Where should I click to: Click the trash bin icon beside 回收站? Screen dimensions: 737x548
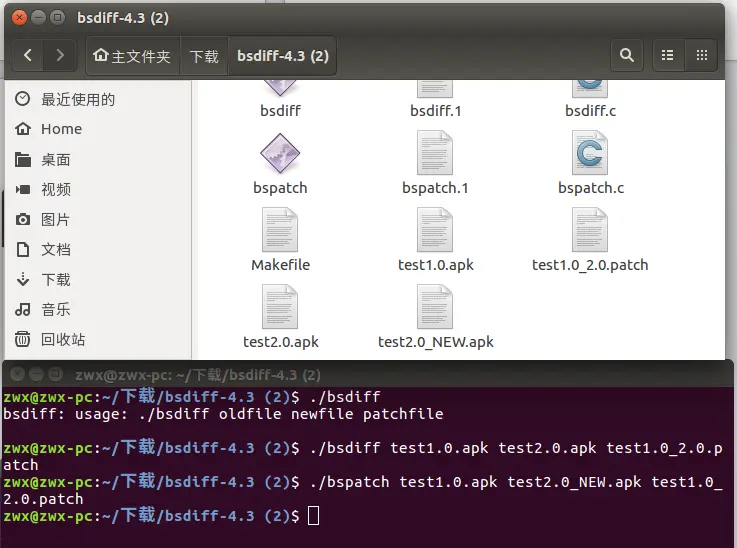coord(23,339)
